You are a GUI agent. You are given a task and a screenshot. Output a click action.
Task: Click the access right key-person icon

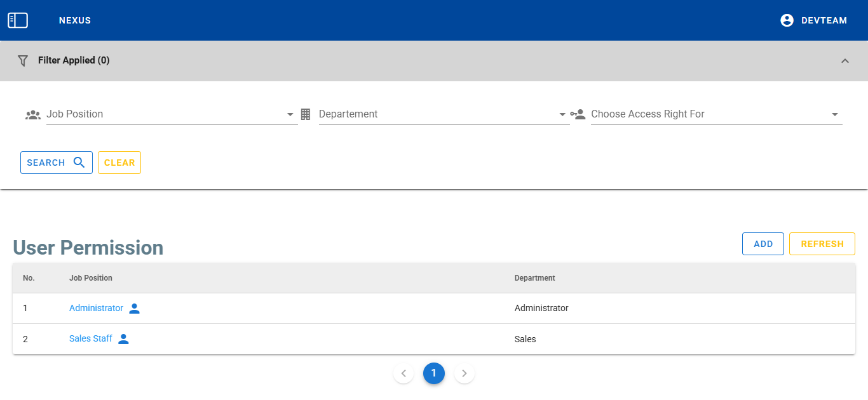point(578,114)
